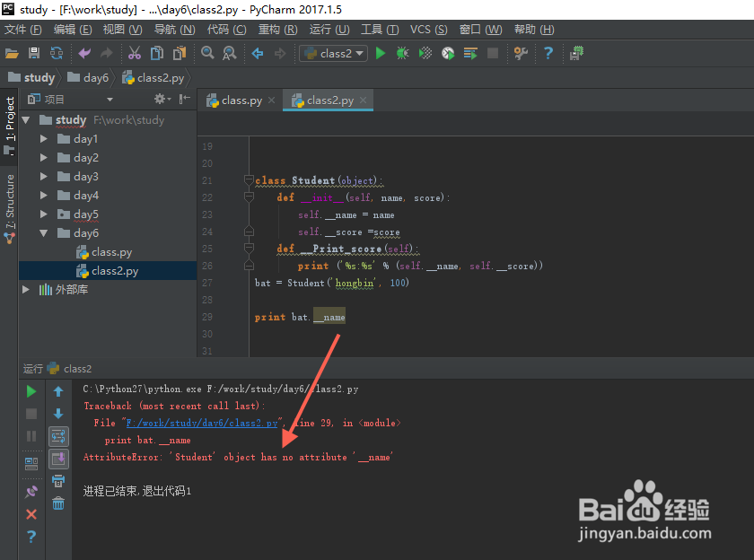Toggle the 7: Structure side tab
754x560 pixels.
pos(10,208)
